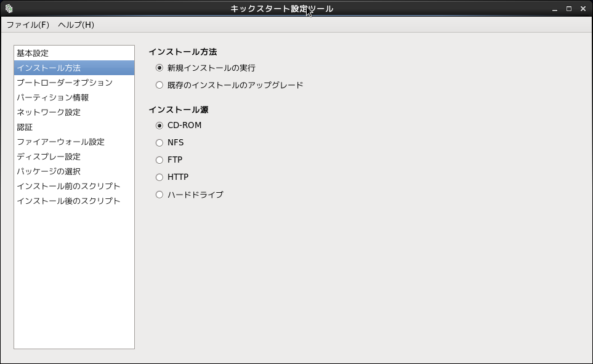Select CD-ROM as install source
The width and height of the screenshot is (593, 364).
click(159, 125)
